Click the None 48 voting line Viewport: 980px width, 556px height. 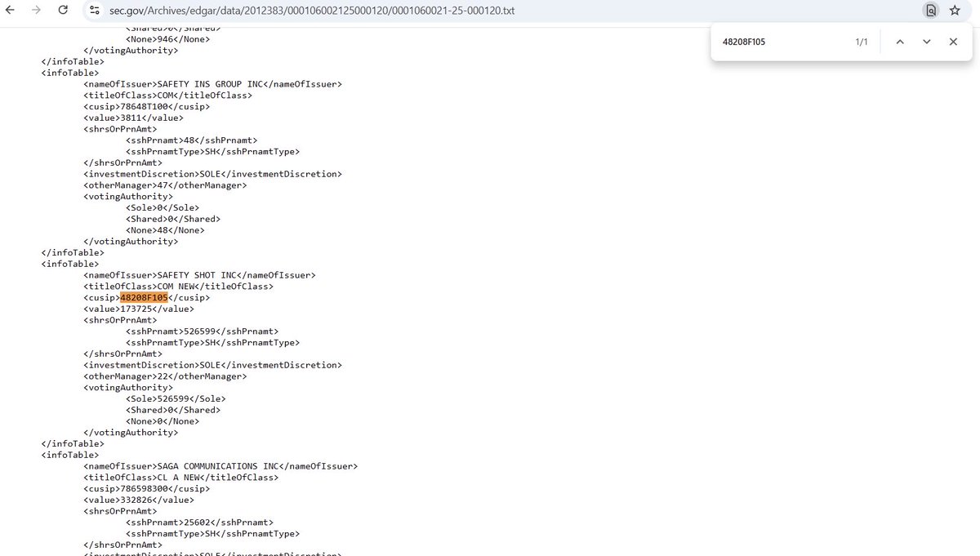click(x=165, y=230)
